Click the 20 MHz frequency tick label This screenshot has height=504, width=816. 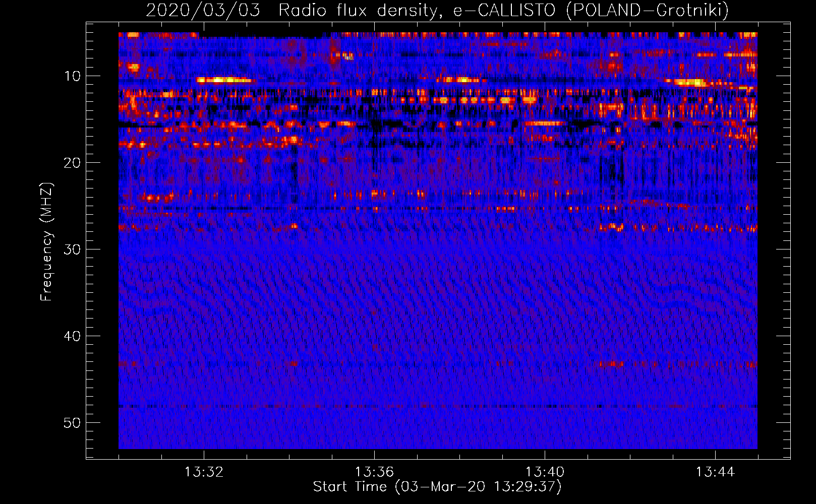[72, 163]
